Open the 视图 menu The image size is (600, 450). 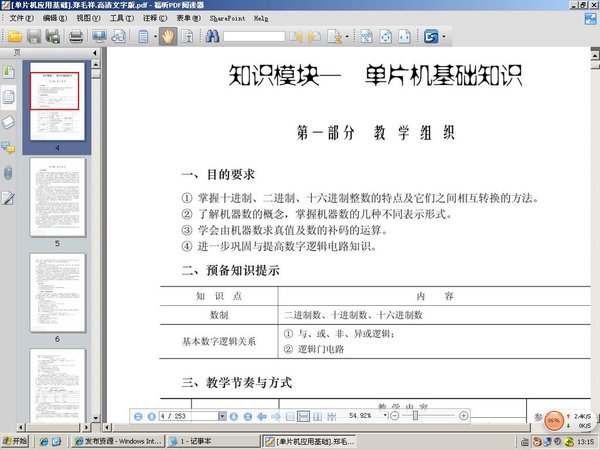[88, 18]
